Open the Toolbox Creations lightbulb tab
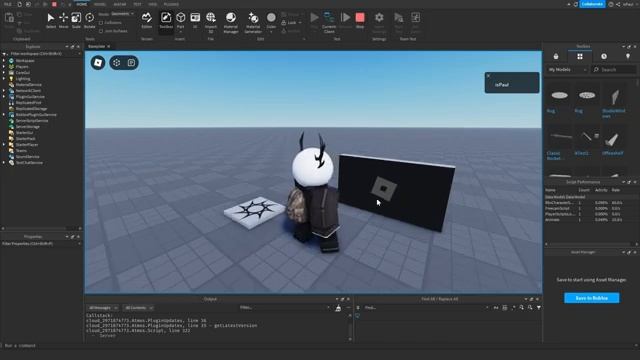The height and width of the screenshot is (360, 640). [x=628, y=56]
